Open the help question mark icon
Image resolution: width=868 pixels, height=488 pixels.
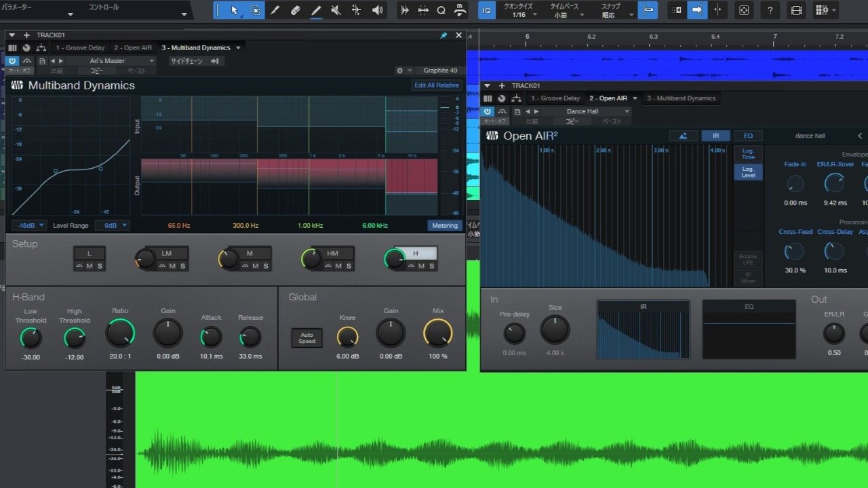769,10
